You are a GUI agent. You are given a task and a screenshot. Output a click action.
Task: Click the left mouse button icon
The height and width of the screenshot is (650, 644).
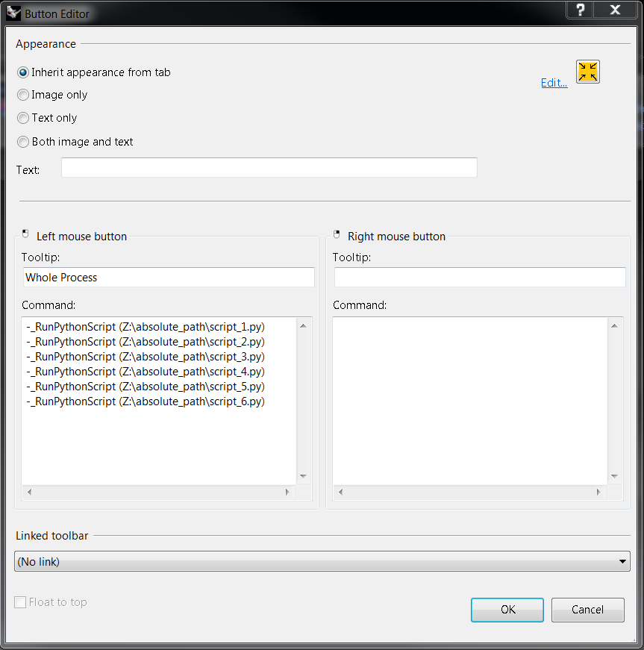point(25,234)
